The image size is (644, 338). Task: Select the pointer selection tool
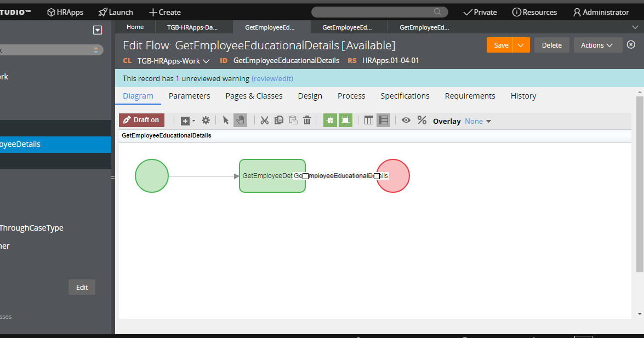[x=225, y=120]
